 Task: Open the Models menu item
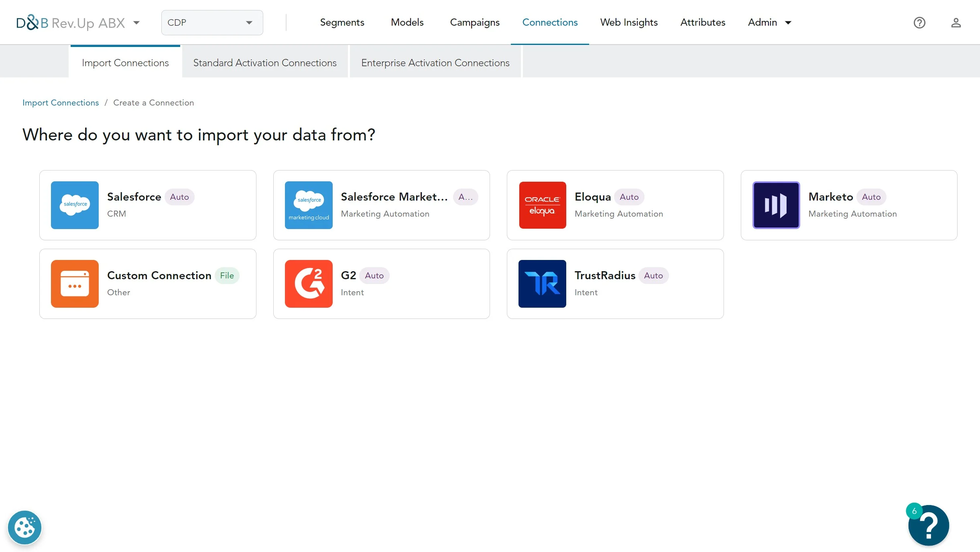(x=407, y=22)
